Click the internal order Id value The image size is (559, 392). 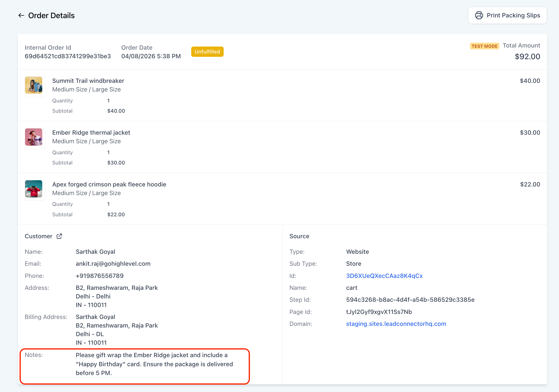(68, 56)
